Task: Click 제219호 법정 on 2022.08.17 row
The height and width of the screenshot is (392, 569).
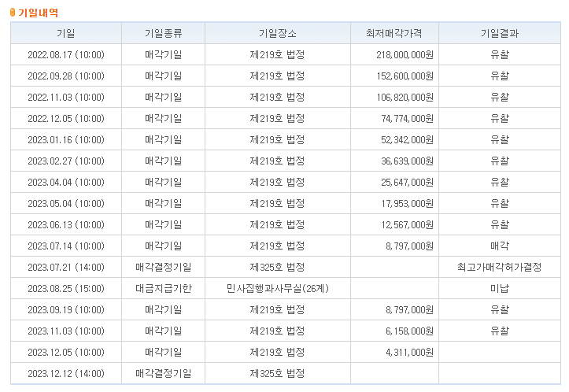Action: (277, 55)
